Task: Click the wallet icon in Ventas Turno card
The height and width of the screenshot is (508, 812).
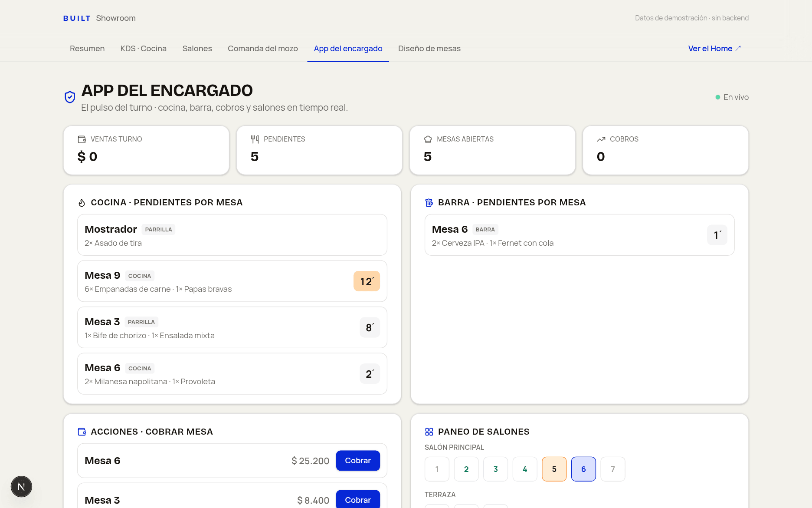Action: tap(82, 139)
